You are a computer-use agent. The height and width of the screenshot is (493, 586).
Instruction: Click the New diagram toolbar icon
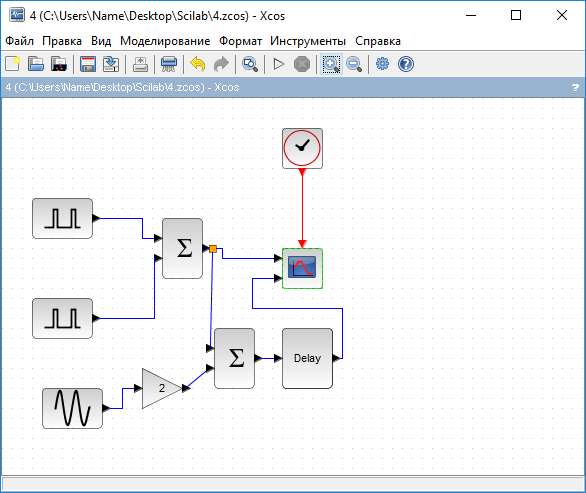click(x=12, y=64)
